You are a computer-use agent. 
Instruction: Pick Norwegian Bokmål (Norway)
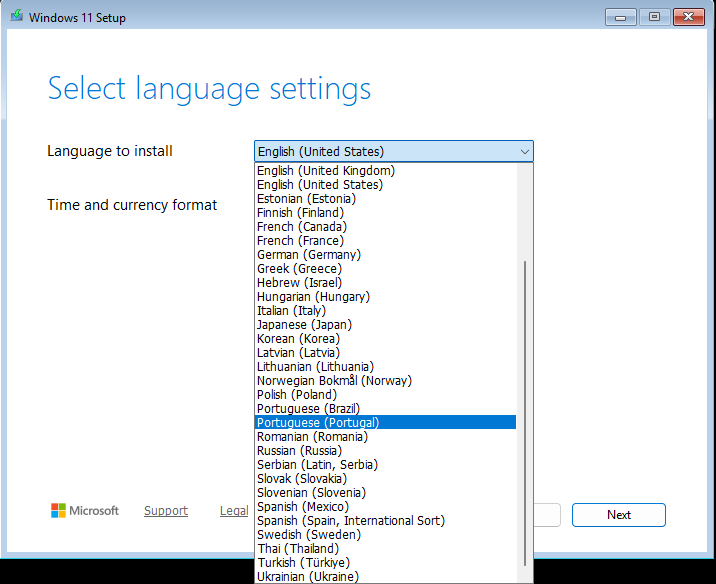385,381
